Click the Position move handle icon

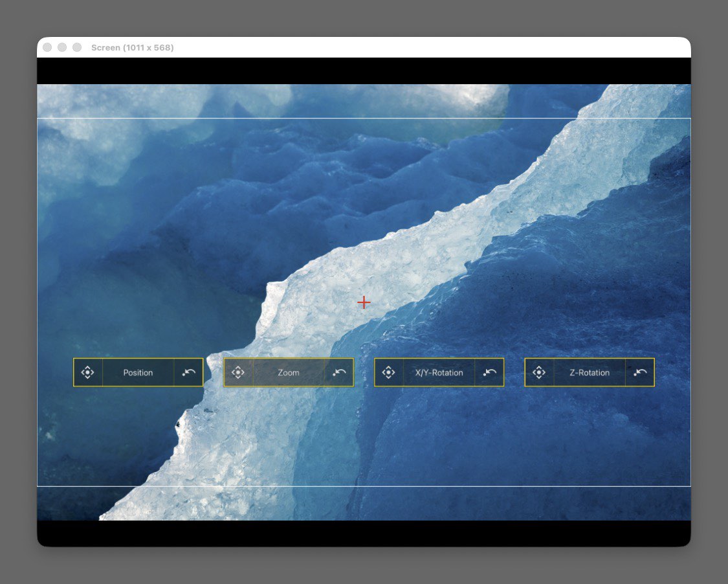pos(88,372)
